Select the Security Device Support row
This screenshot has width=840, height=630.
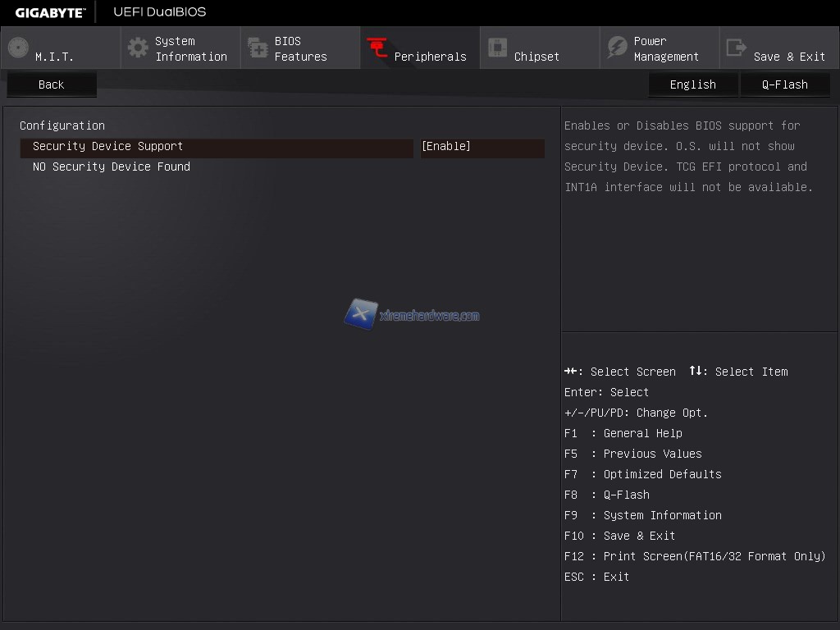(217, 147)
